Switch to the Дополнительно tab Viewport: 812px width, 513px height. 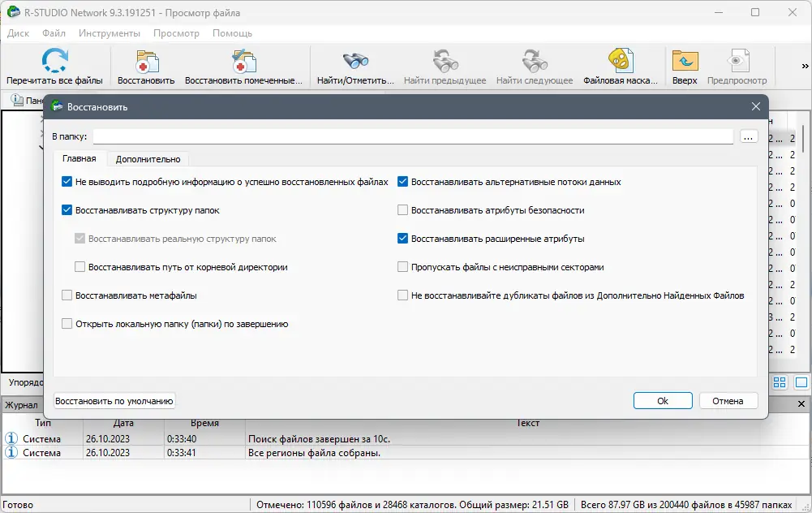(148, 159)
